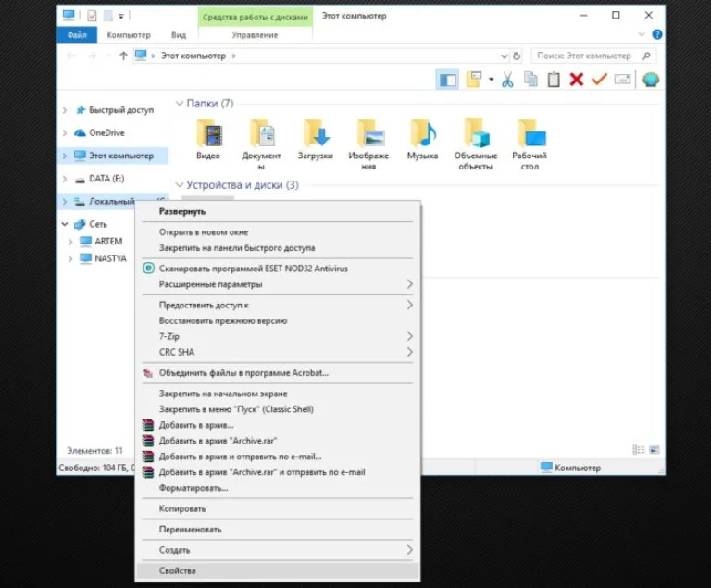The height and width of the screenshot is (588, 711).
Task: Open the 7-Zip submenu
Action: point(278,336)
